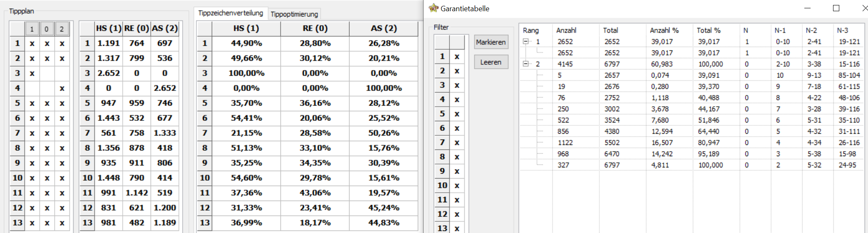Switch to the Tippoptimierung tab
The width and height of the screenshot is (868, 233).
pos(294,14)
